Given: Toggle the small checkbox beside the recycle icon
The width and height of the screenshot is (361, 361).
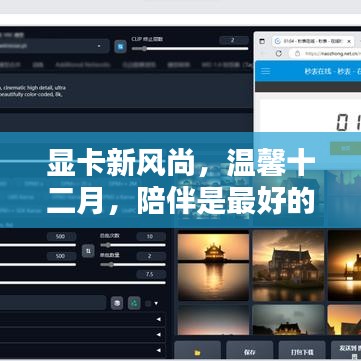Looking at the screenshot, I should point(148,304).
